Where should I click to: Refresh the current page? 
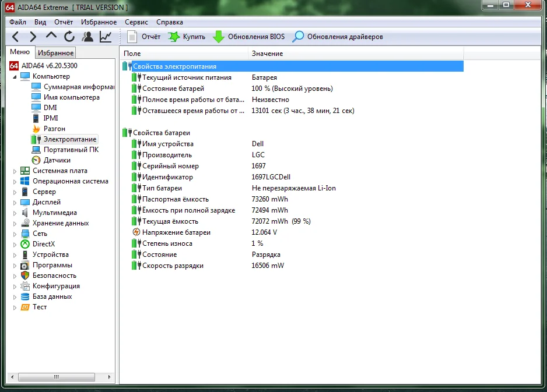click(69, 37)
